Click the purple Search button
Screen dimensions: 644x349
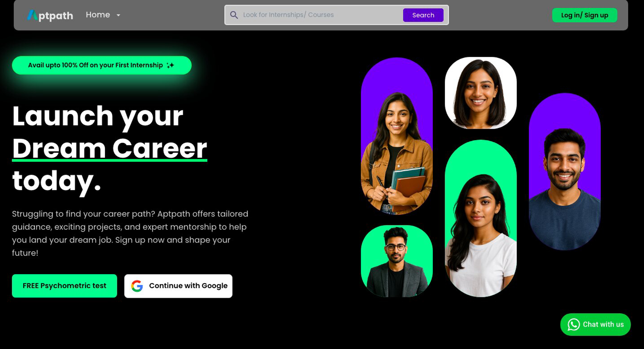pos(423,15)
